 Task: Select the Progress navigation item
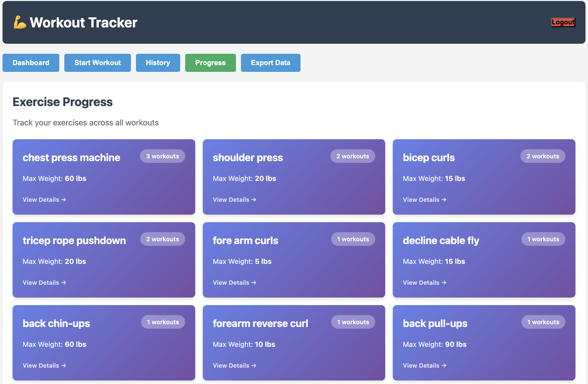point(210,63)
